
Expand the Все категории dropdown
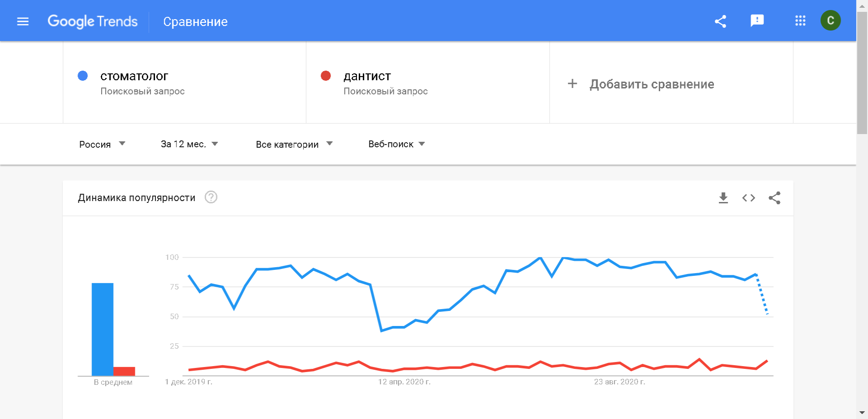click(294, 144)
